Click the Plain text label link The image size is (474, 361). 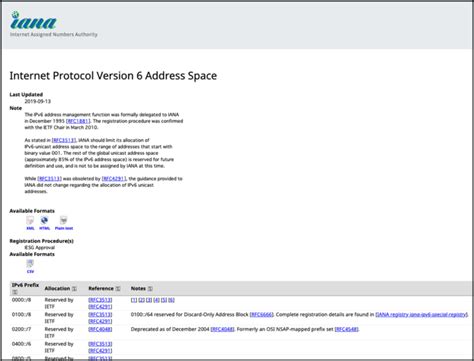tap(64, 228)
